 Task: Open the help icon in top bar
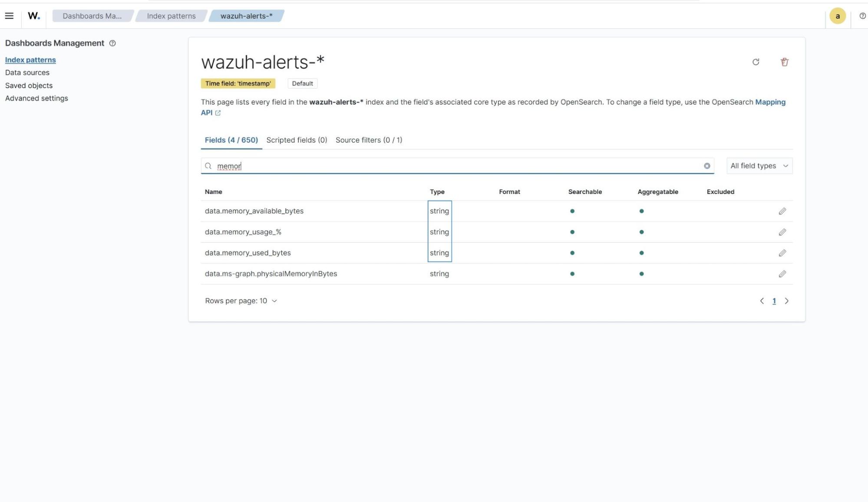(862, 16)
